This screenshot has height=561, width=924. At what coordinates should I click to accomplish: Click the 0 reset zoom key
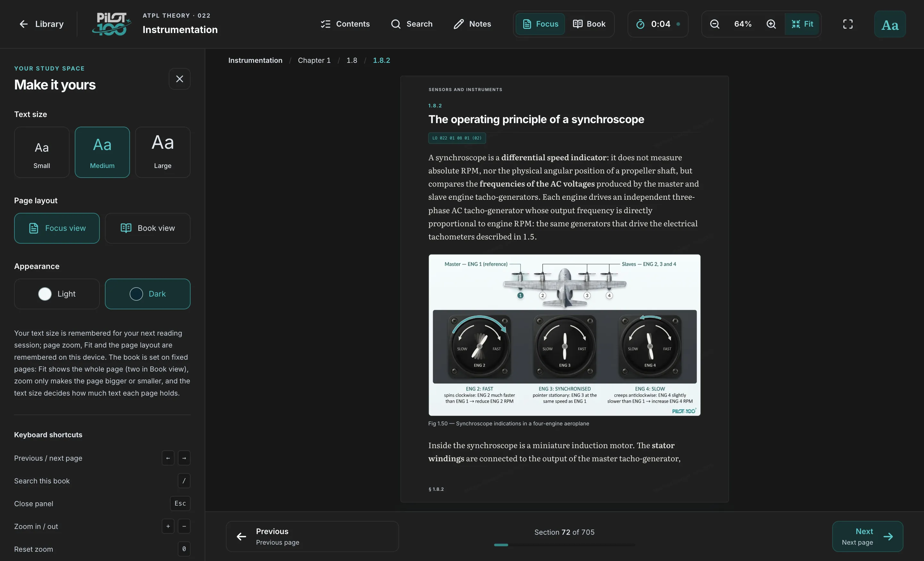(x=184, y=549)
